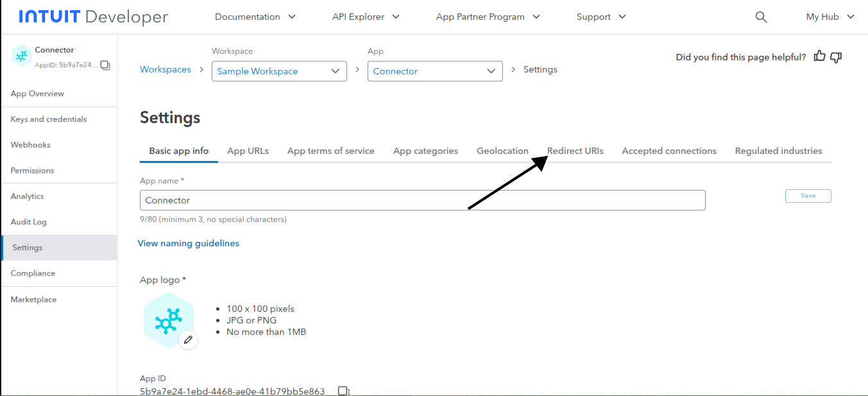Switch to the Redirect URIs tab
Screen dimensions: 868x396
click(575, 151)
